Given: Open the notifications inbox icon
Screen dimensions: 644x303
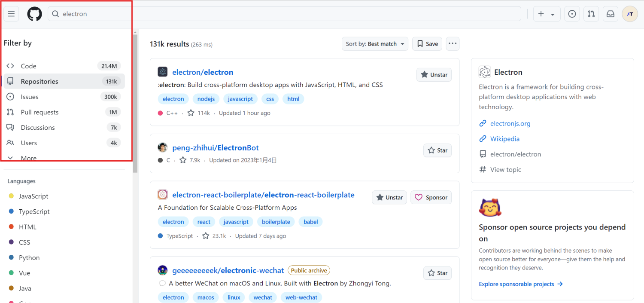Looking at the screenshot, I should pyautogui.click(x=610, y=14).
